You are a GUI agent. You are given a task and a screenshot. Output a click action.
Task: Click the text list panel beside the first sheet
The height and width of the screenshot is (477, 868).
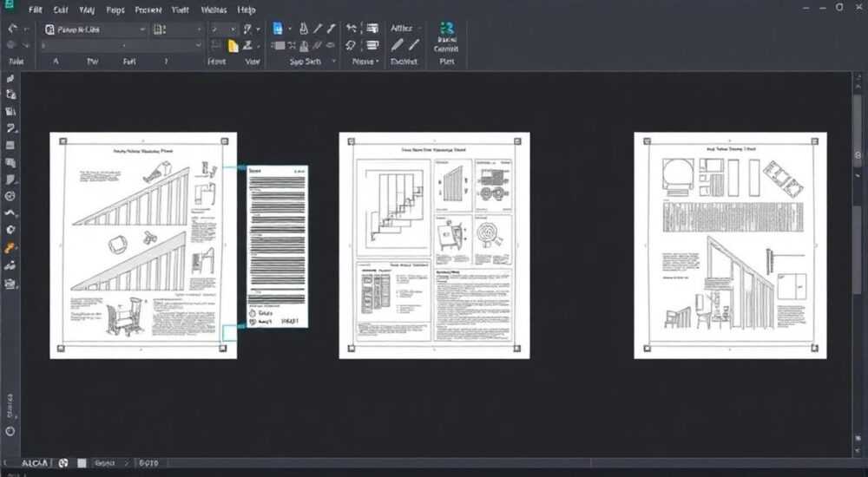point(278,245)
